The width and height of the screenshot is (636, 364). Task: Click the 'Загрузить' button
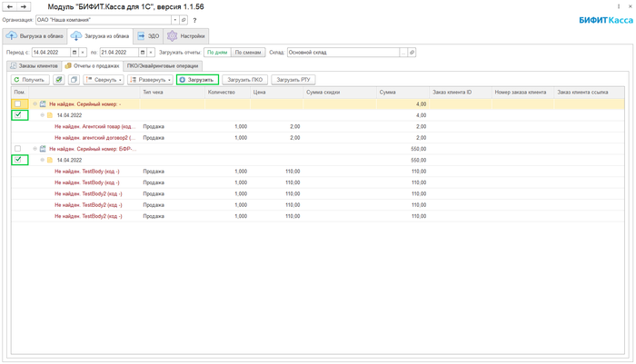(x=197, y=80)
